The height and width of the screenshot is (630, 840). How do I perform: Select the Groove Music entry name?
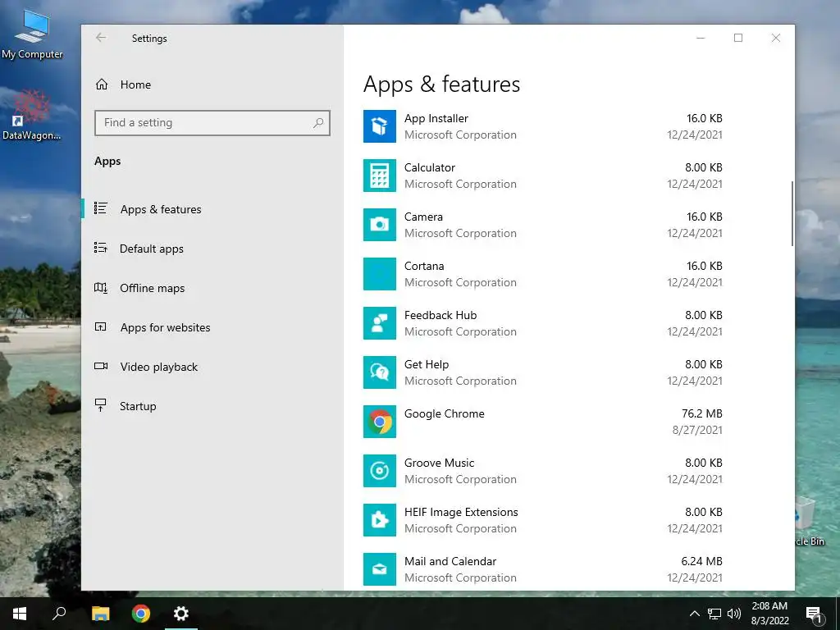pyautogui.click(x=440, y=463)
